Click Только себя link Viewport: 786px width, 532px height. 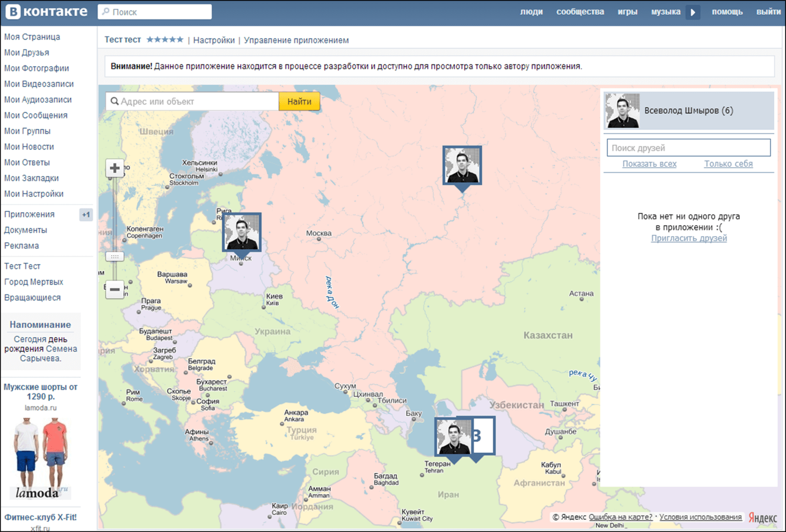click(x=728, y=164)
